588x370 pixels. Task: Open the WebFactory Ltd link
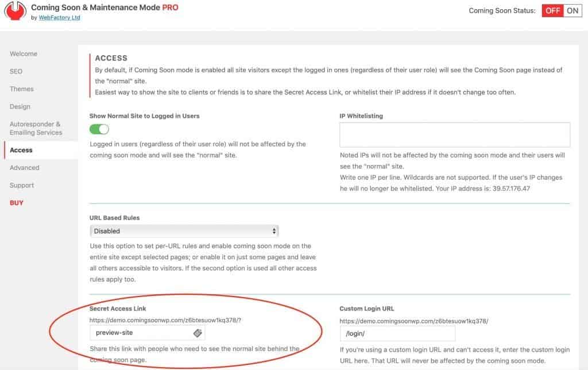pos(59,18)
